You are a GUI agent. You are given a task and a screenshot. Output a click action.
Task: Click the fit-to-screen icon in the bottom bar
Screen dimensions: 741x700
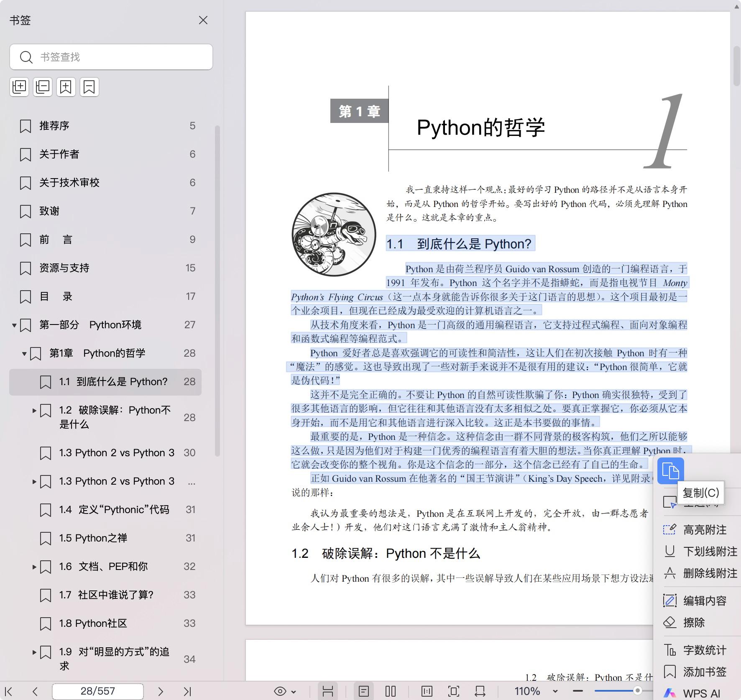(x=453, y=691)
